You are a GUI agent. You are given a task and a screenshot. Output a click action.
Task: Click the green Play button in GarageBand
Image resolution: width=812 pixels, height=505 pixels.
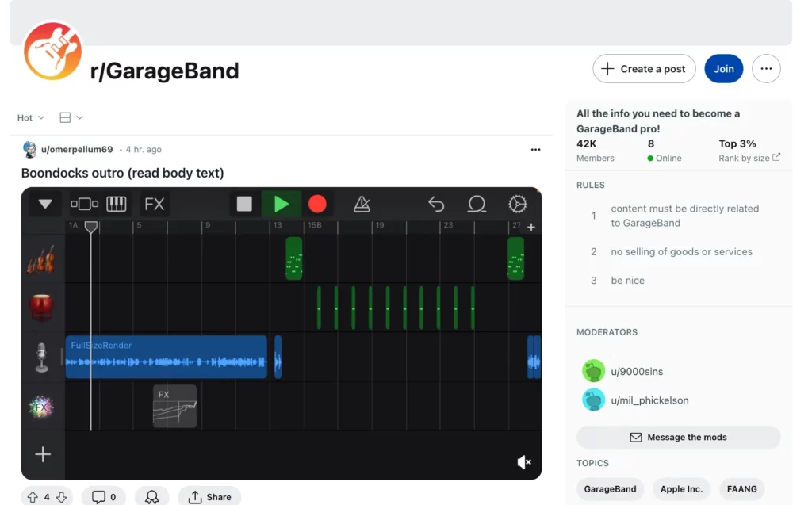pos(282,205)
